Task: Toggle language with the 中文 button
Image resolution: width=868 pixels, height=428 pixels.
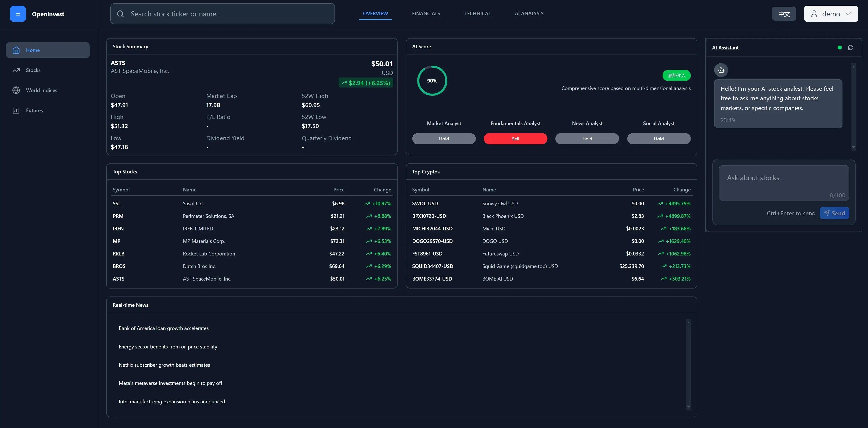Action: point(784,14)
